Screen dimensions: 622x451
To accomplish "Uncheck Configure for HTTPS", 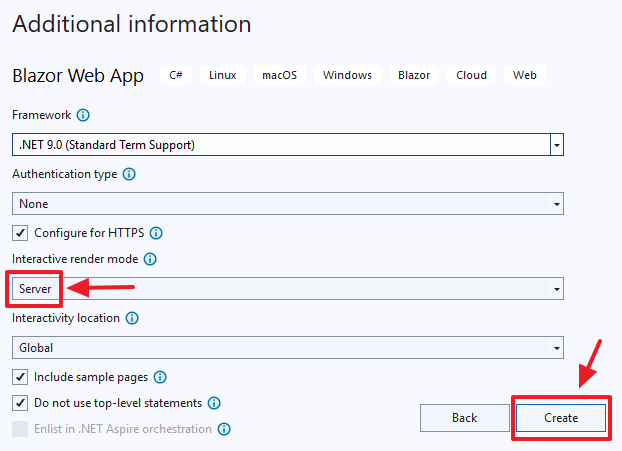I will tap(20, 233).
